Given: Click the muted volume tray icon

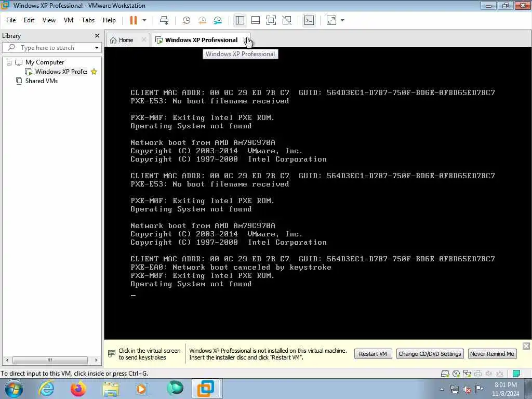Looking at the screenshot, I should click(467, 390).
